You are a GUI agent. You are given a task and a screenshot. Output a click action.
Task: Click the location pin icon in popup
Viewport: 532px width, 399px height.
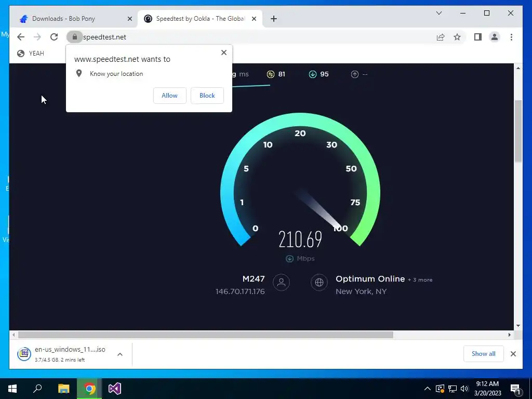click(x=79, y=73)
